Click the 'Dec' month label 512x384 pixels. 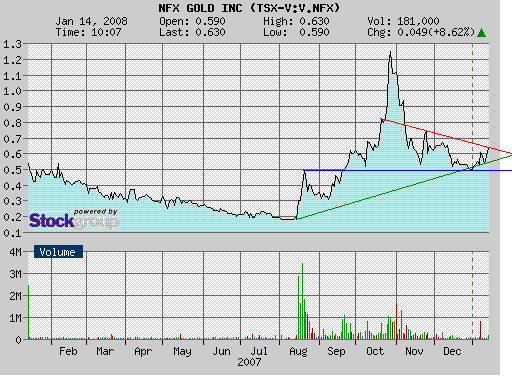tap(452, 351)
